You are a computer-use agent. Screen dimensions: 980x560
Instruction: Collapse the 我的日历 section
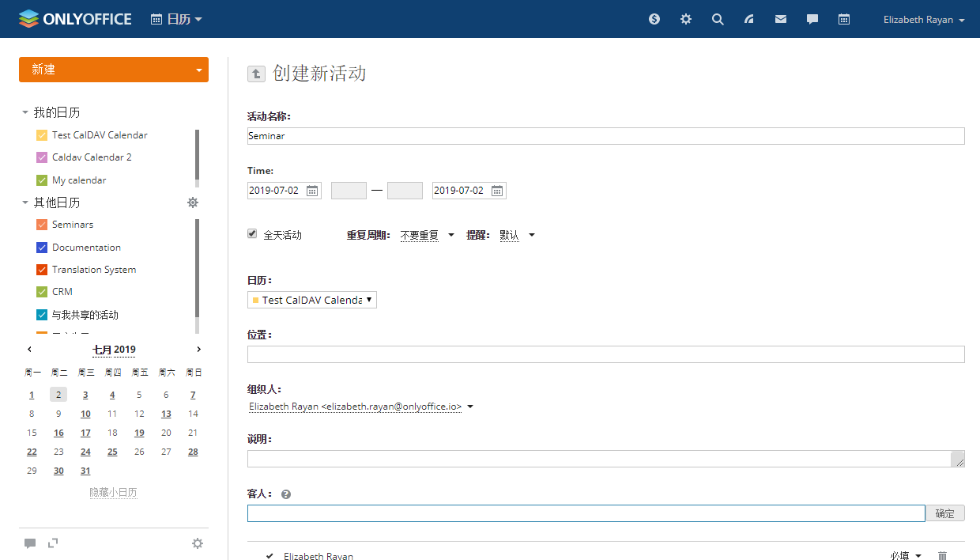click(x=25, y=113)
